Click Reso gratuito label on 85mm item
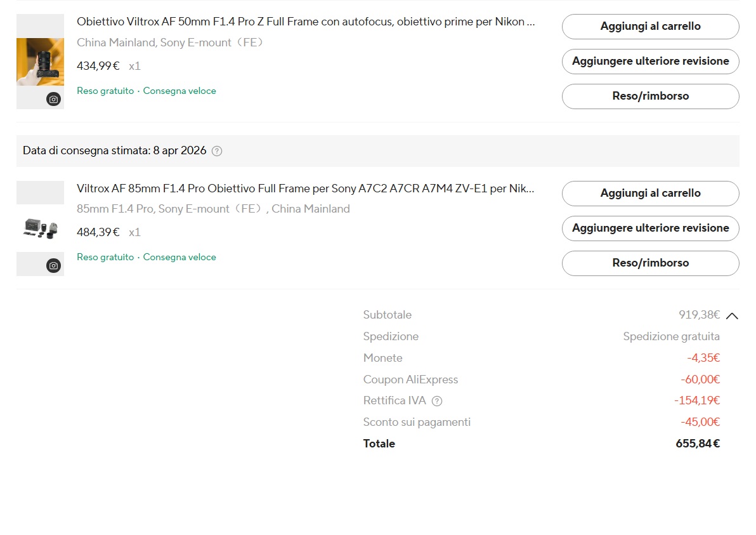 [x=105, y=257]
